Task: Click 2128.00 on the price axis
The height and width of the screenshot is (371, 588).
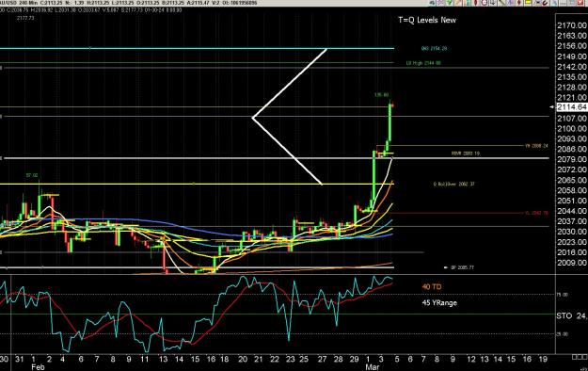Action: (x=572, y=88)
